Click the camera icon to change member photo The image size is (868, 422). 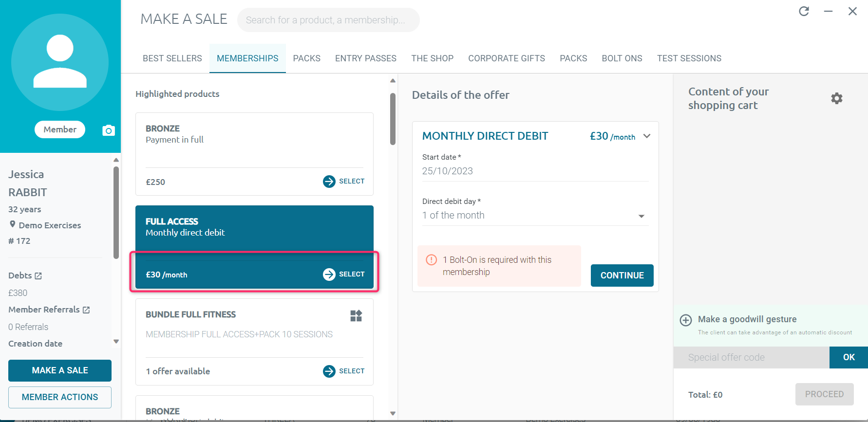tap(109, 130)
